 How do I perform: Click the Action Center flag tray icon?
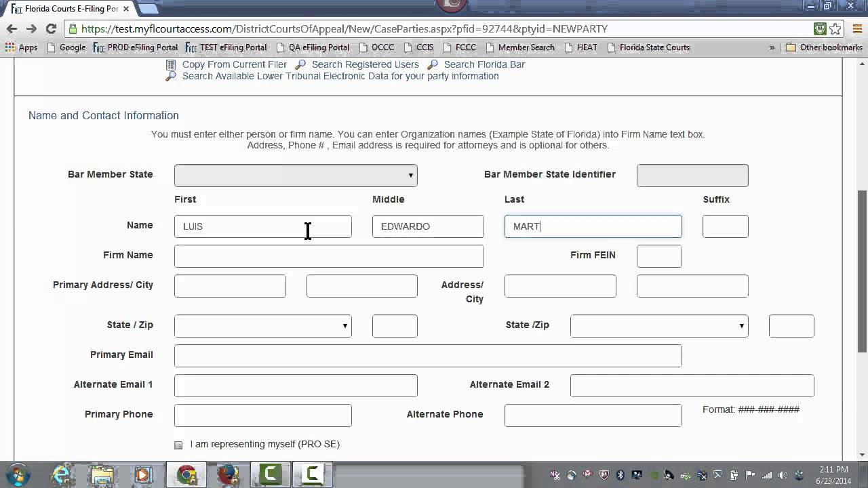(x=750, y=475)
